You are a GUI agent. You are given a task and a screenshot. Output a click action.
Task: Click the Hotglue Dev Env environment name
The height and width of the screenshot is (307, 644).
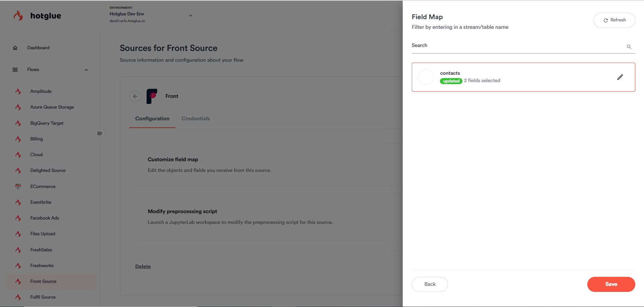coord(127,14)
